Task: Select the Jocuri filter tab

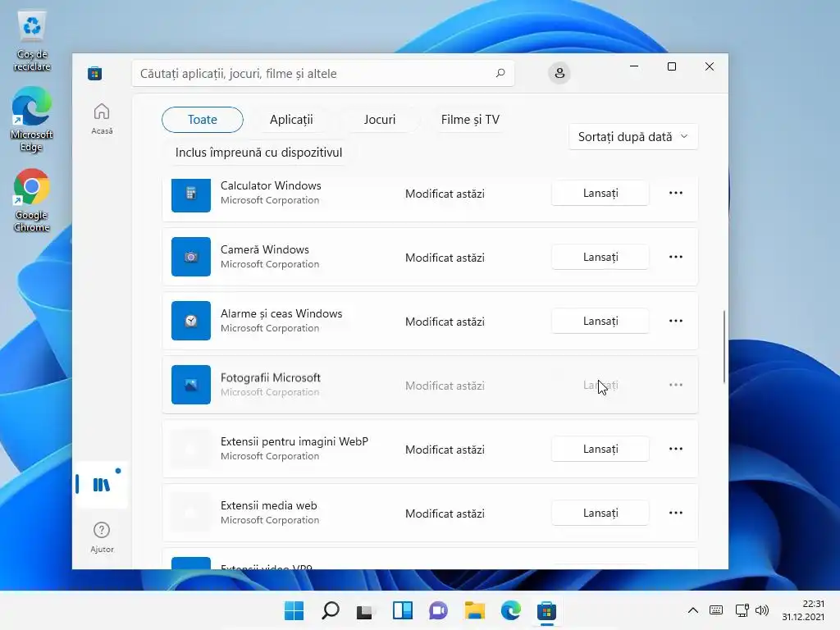Action: pyautogui.click(x=380, y=120)
